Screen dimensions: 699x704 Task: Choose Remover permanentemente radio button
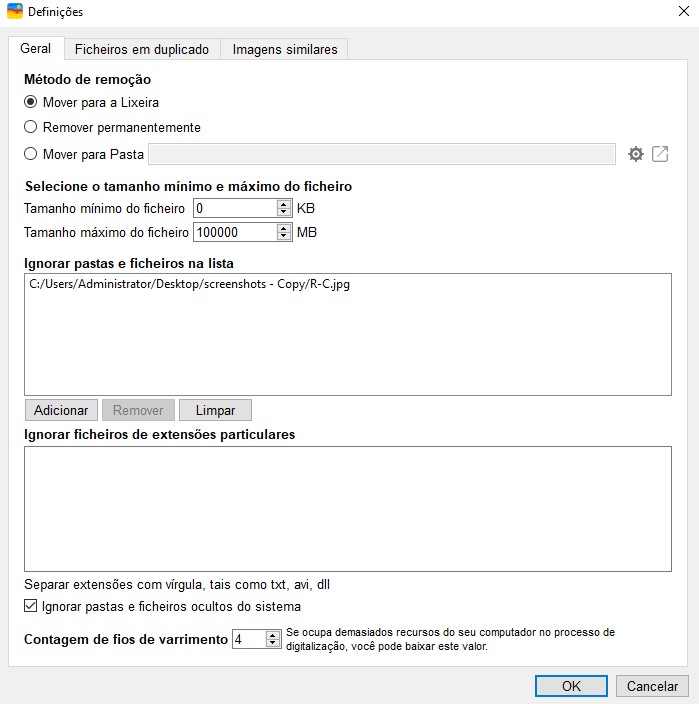click(x=31, y=128)
